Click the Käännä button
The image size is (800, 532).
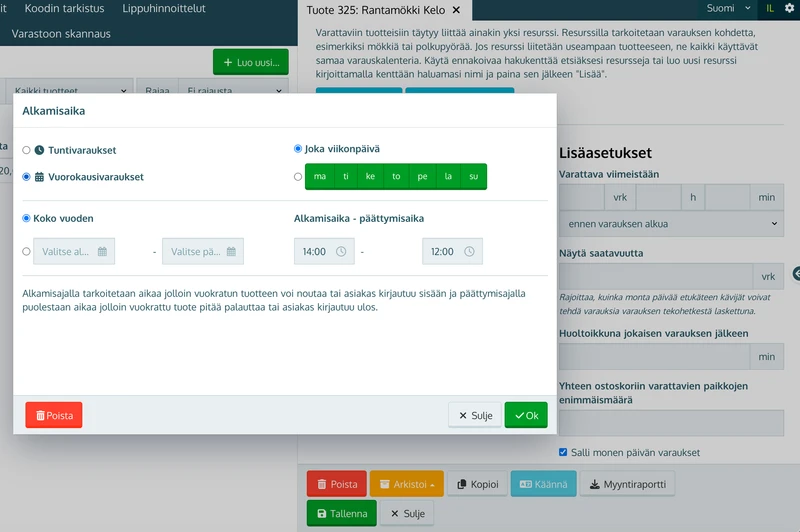pyautogui.click(x=544, y=484)
